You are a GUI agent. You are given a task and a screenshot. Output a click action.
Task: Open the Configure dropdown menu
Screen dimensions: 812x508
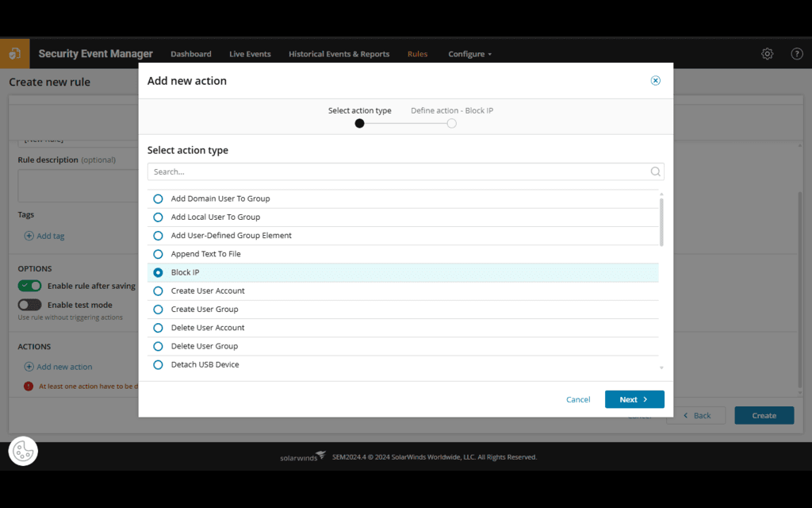pyautogui.click(x=469, y=53)
